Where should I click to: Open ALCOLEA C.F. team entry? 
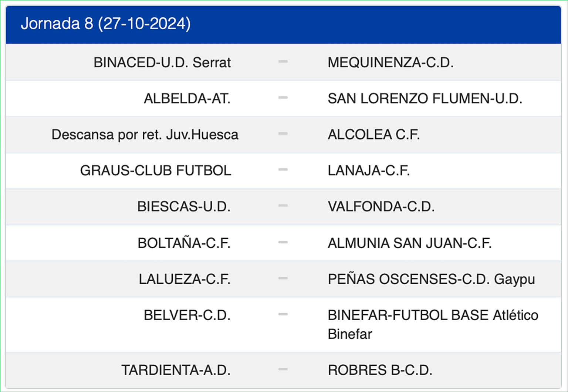pos(374,135)
